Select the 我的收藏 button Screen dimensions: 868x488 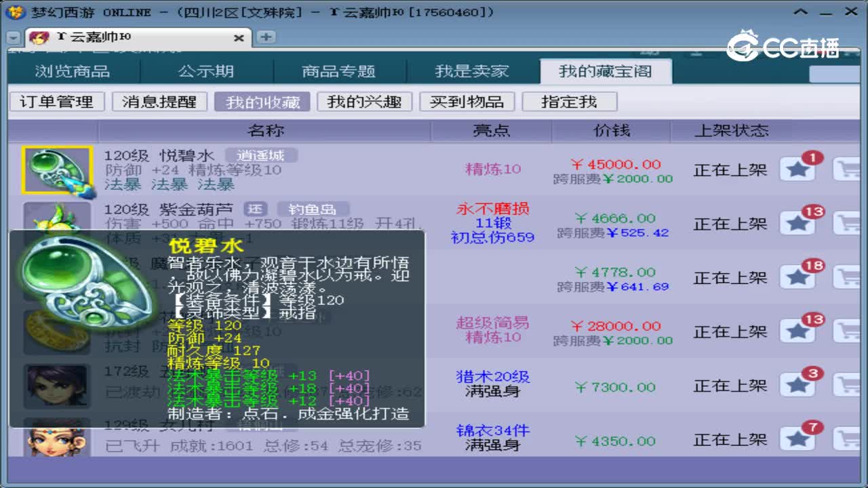tap(262, 102)
